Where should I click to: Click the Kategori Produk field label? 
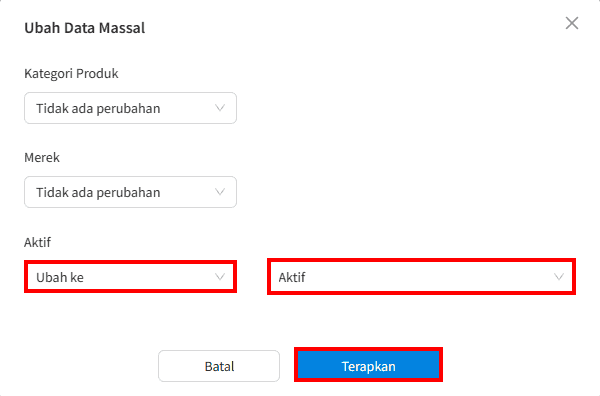click(x=71, y=73)
